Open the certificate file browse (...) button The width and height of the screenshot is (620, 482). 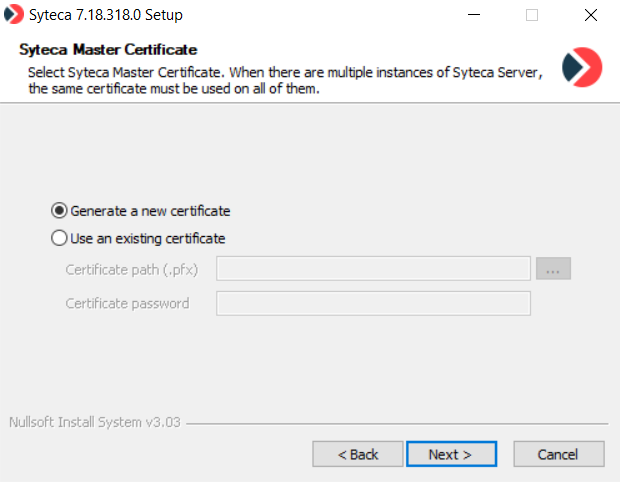[553, 269]
